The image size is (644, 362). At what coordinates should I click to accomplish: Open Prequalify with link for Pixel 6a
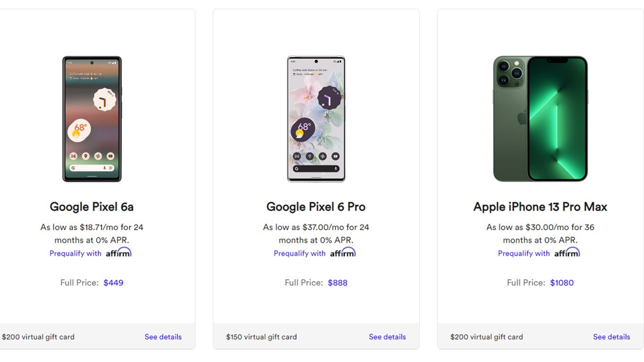[76, 253]
